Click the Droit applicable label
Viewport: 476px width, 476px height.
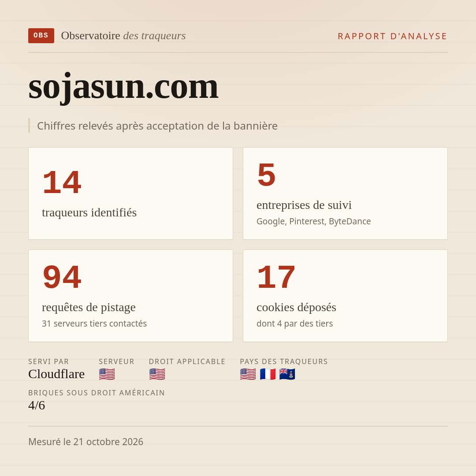pyautogui.click(x=187, y=361)
